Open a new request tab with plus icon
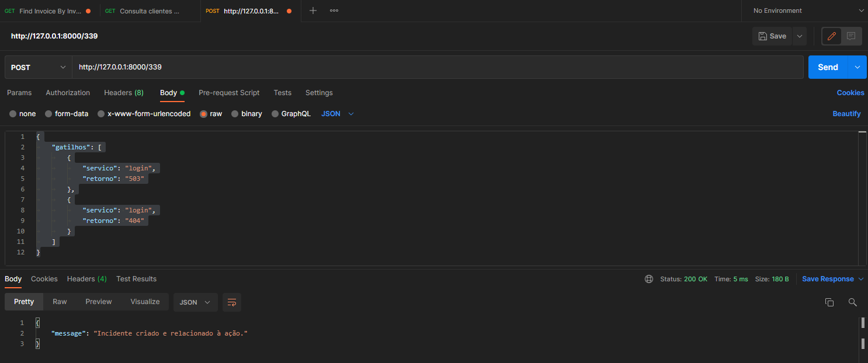This screenshot has width=868, height=363. (313, 11)
